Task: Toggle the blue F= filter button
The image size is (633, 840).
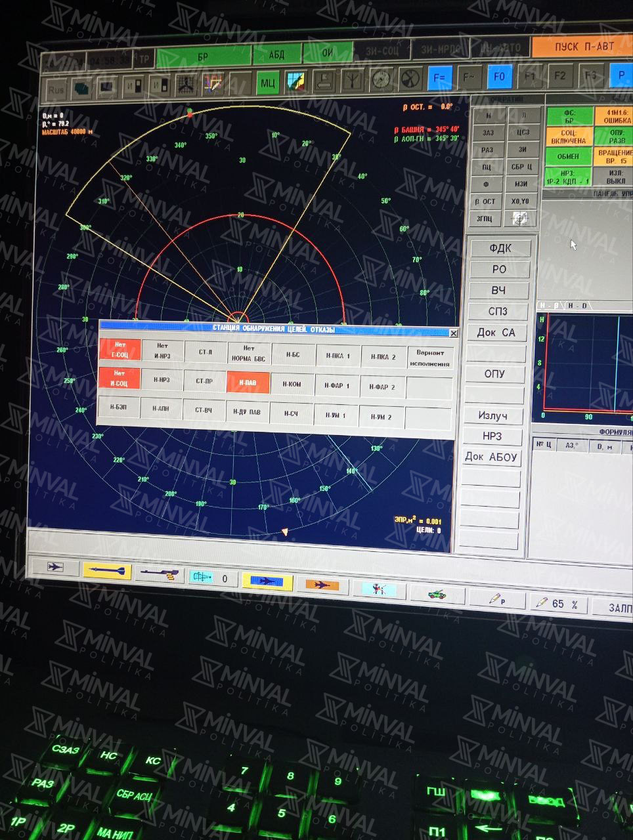Action: click(439, 78)
